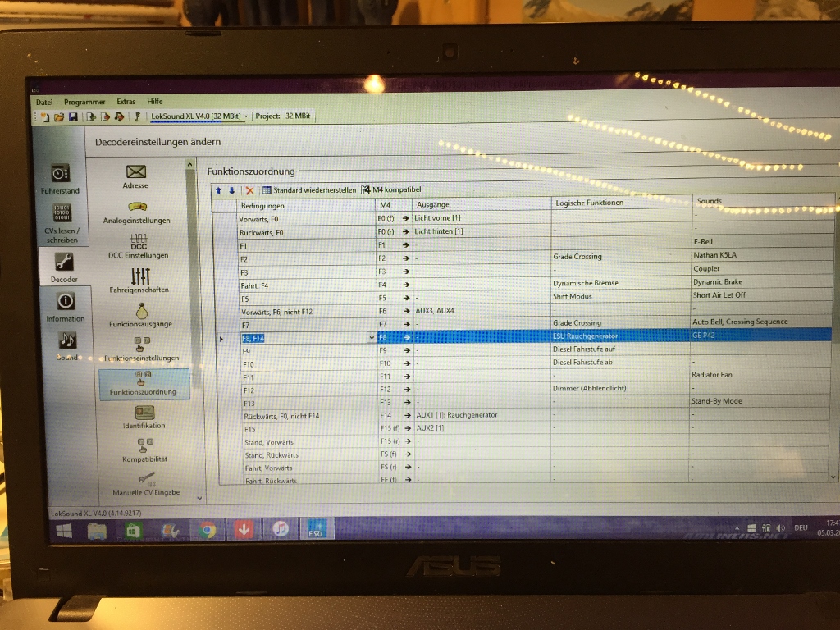Click the read decoder data toolbar icon
This screenshot has width=840, height=630.
(x=91, y=116)
